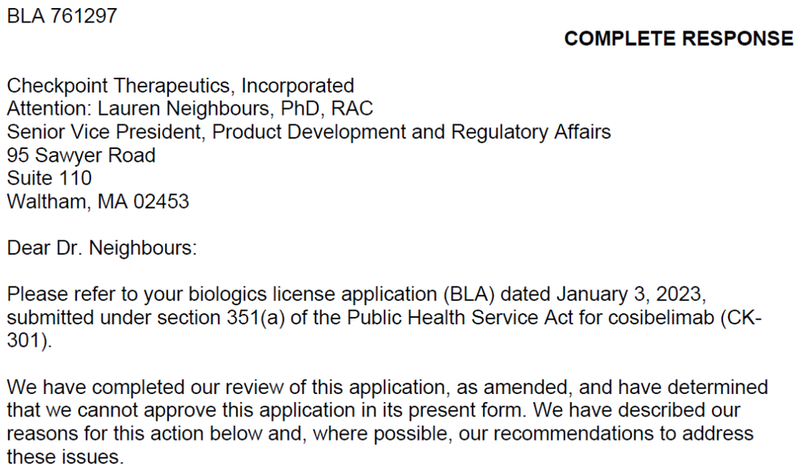
Task: Click the 301). continuation text
Action: tap(29, 341)
